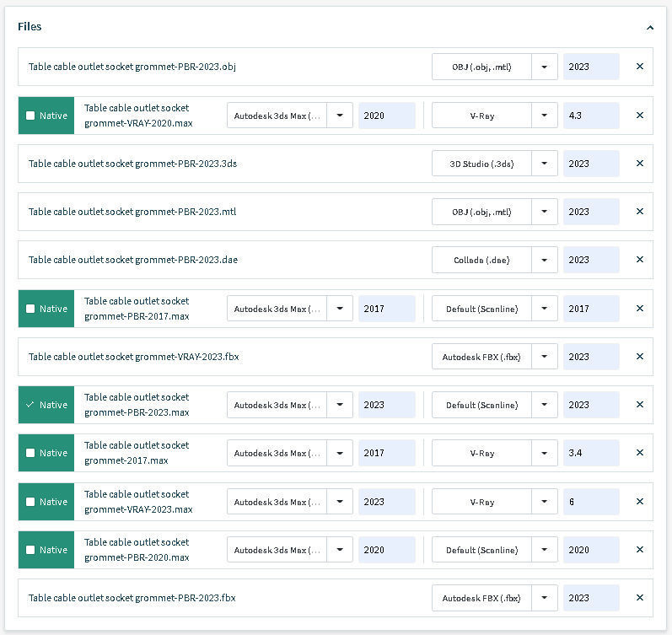Screen dimensions: 672x635
Task: Edit renderer version 4.3 field
Action: [590, 116]
